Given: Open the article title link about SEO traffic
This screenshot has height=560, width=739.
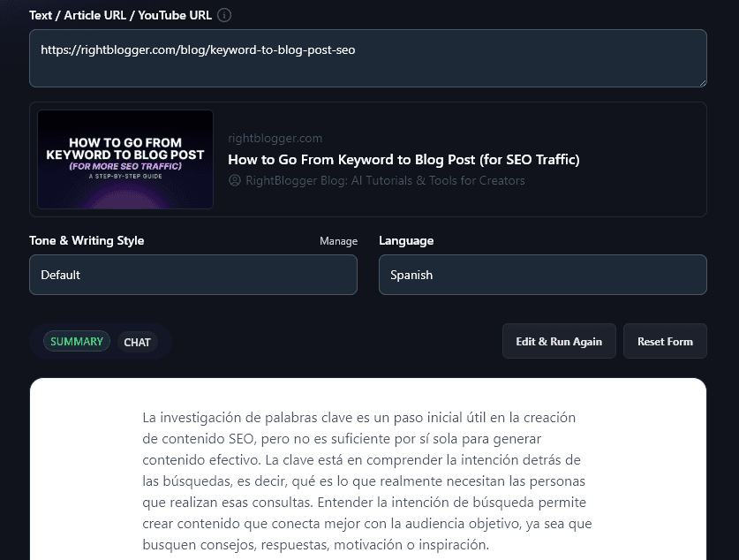Looking at the screenshot, I should 403,160.
